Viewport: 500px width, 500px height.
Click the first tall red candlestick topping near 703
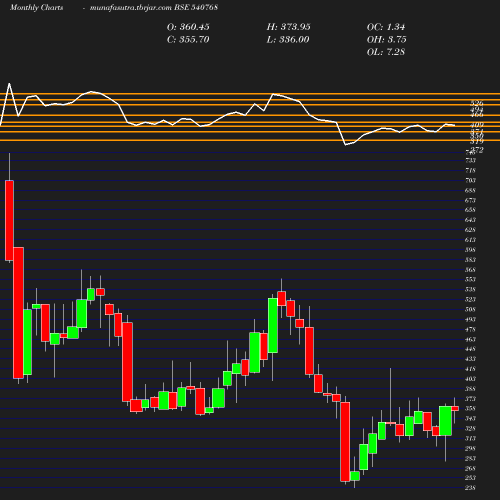click(x=9, y=220)
